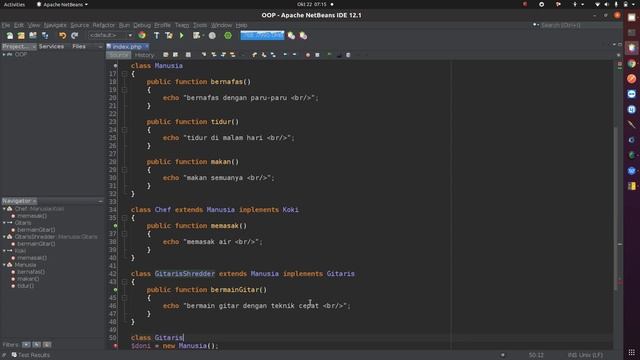
Task: Open the Debug menu
Action: (142, 25)
